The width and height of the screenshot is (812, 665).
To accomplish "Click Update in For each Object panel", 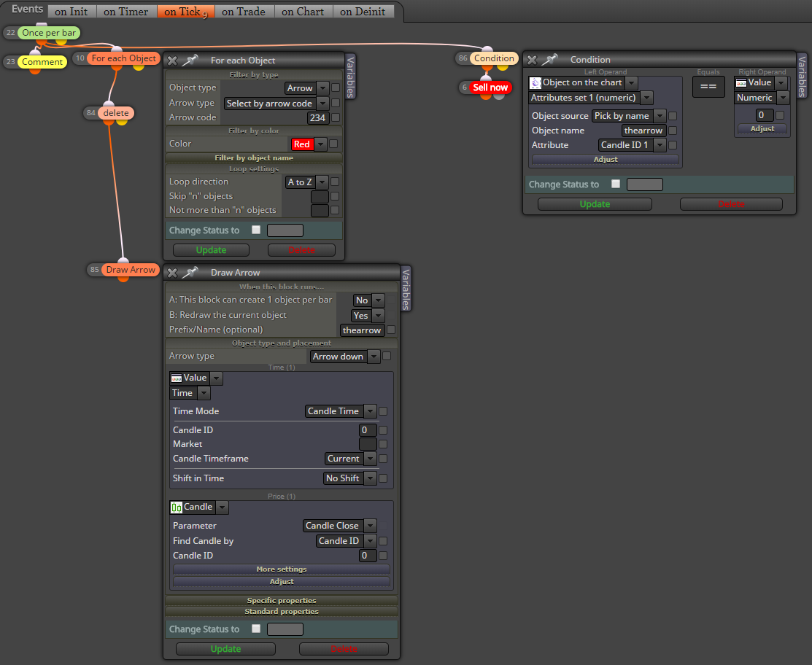I will [x=212, y=250].
